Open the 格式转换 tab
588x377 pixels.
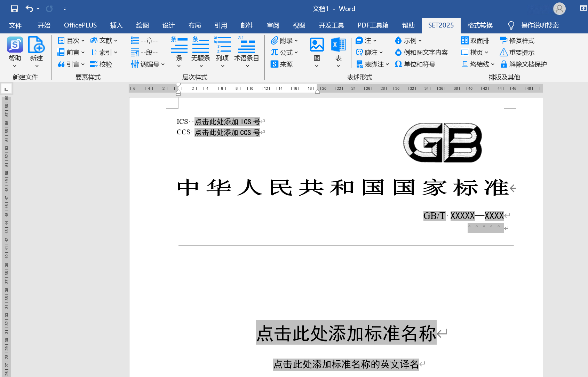[x=480, y=25]
